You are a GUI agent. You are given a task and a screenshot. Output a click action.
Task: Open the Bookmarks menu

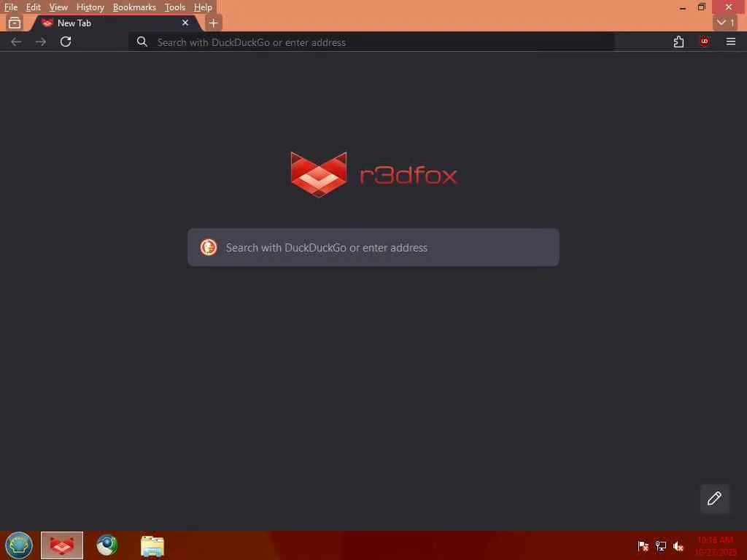pos(134,7)
